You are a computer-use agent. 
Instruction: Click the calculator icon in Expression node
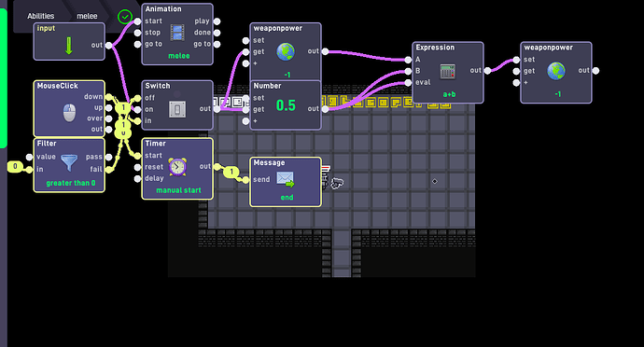(x=448, y=71)
